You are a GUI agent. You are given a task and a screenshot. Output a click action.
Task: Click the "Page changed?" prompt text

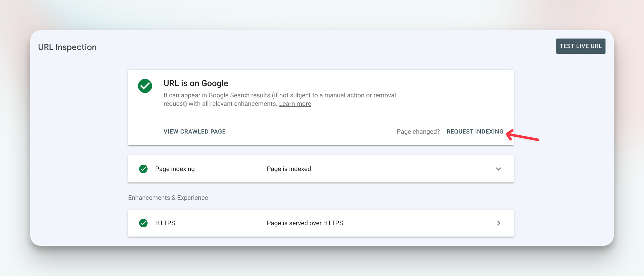[418, 132]
